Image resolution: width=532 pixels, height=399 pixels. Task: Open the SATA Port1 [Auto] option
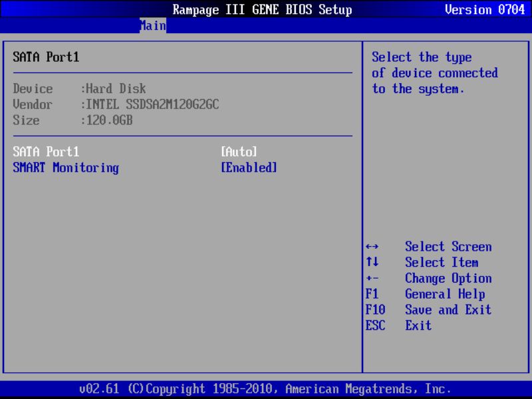coord(239,152)
